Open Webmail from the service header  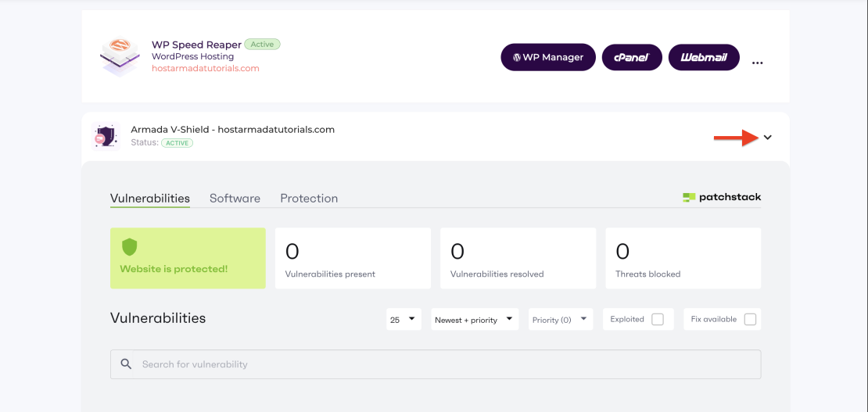(x=704, y=57)
